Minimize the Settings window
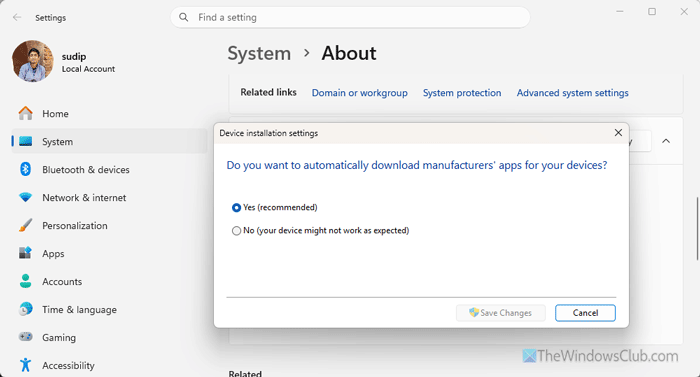The width and height of the screenshot is (700, 377). click(620, 12)
